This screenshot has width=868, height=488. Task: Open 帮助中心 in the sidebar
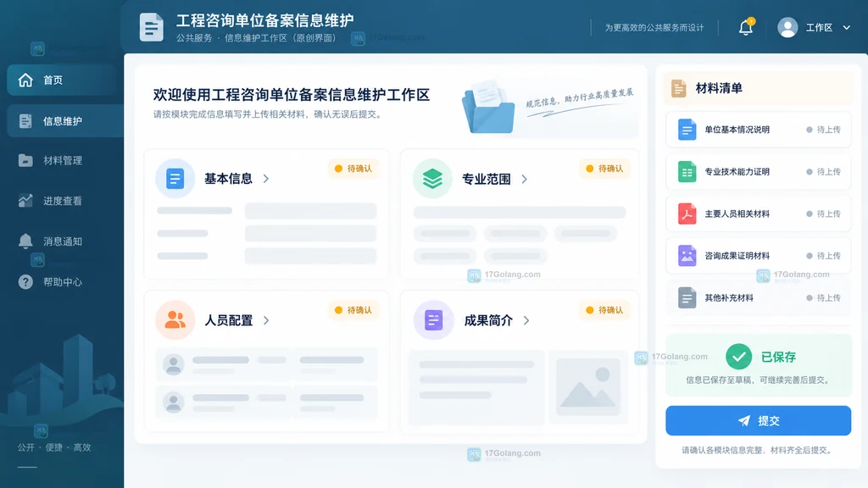click(63, 281)
